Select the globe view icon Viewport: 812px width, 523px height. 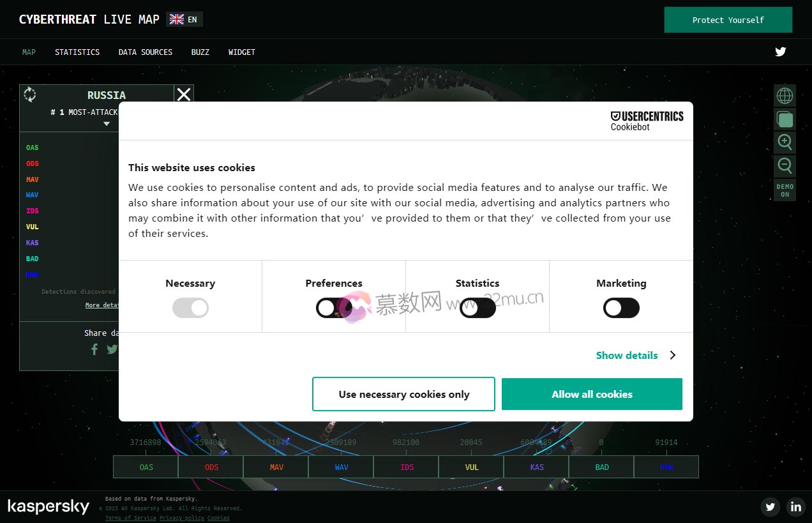click(x=785, y=95)
